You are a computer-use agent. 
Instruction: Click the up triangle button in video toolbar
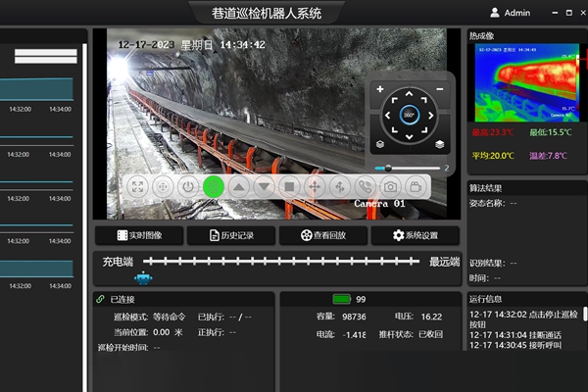pyautogui.click(x=238, y=186)
